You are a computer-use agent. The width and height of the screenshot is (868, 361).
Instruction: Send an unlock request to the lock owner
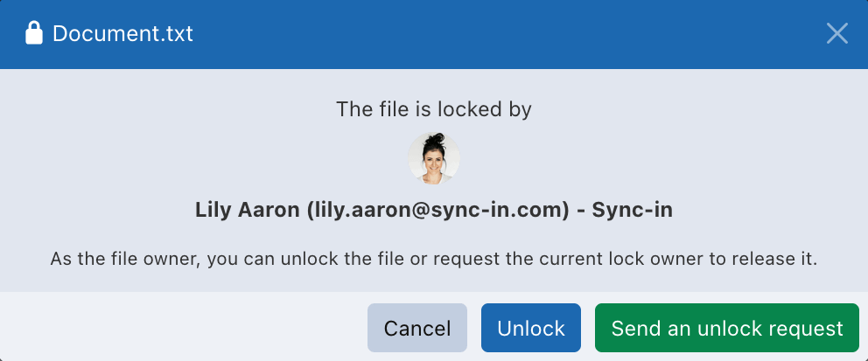coord(727,329)
